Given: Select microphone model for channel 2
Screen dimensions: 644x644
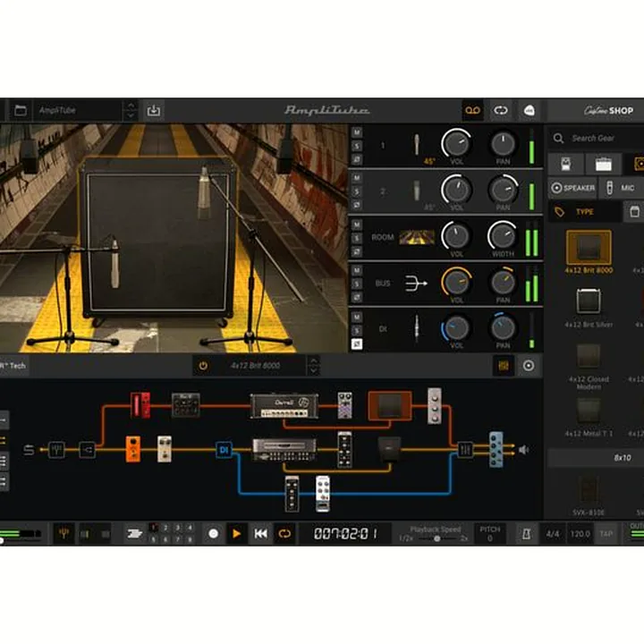Looking at the screenshot, I should click(x=417, y=191).
